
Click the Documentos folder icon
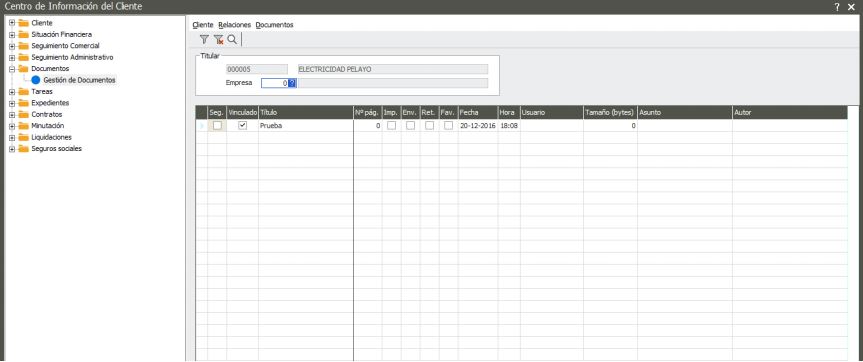pyautogui.click(x=23, y=69)
